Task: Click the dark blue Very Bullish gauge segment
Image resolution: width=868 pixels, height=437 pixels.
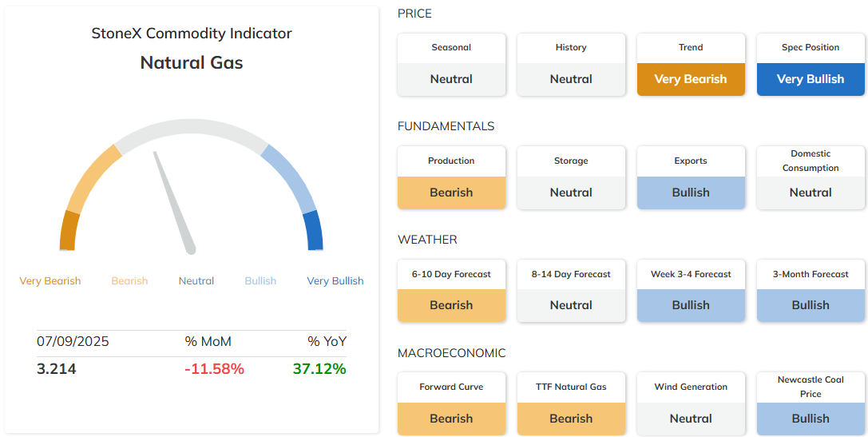Action: click(x=314, y=230)
